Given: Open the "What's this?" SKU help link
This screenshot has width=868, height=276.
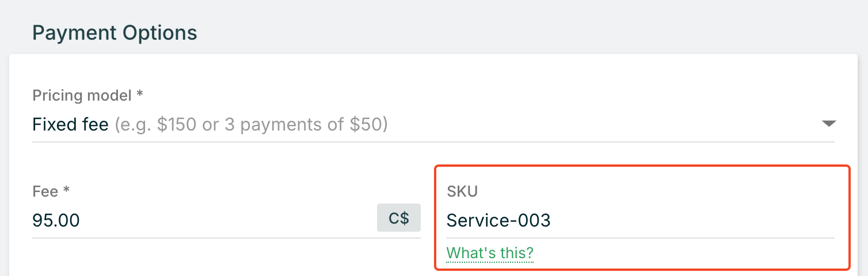Looking at the screenshot, I should (x=490, y=253).
